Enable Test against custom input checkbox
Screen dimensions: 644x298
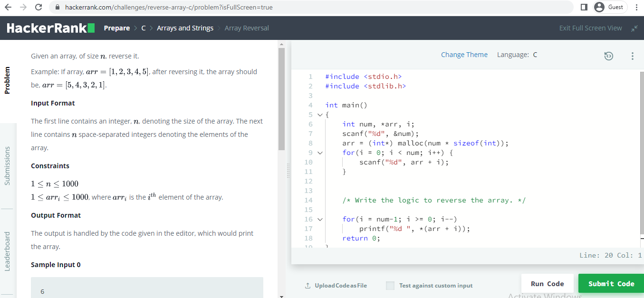(390, 286)
